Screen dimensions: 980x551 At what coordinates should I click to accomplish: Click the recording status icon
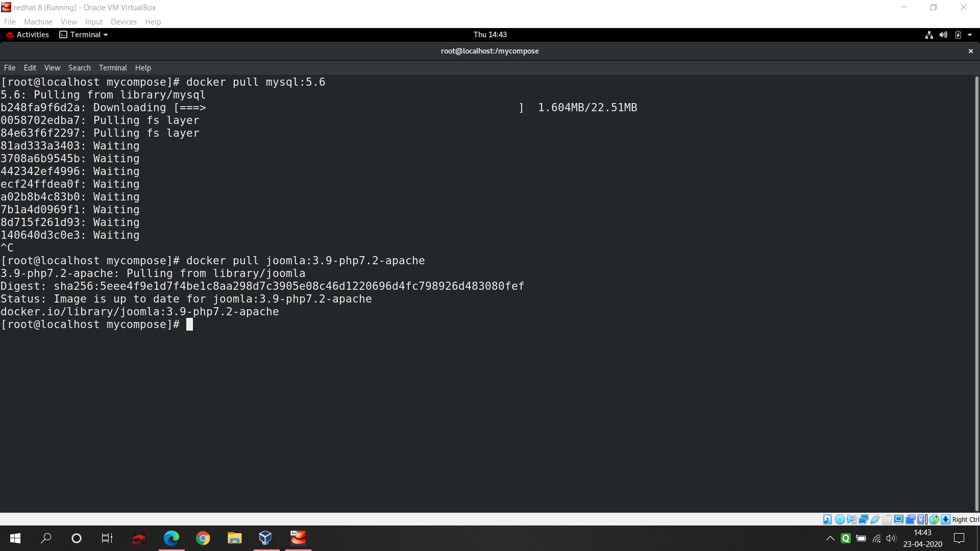pyautogui.click(x=911, y=519)
